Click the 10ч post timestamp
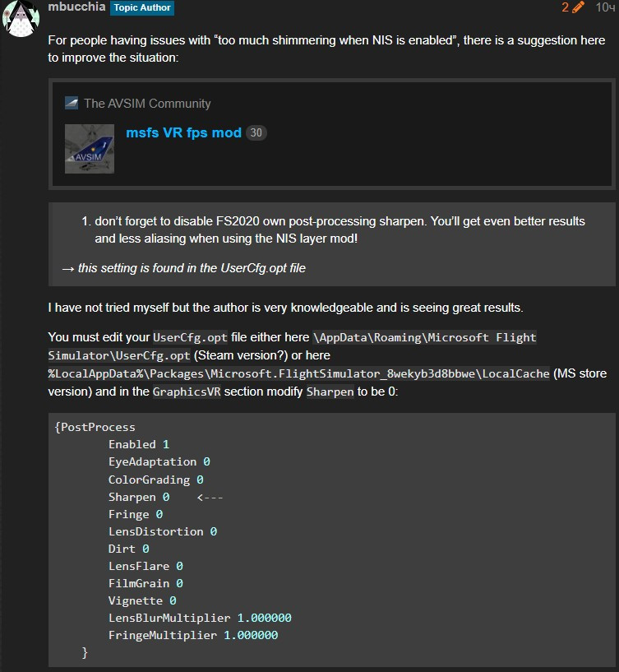This screenshot has height=672, width=619. [x=604, y=7]
